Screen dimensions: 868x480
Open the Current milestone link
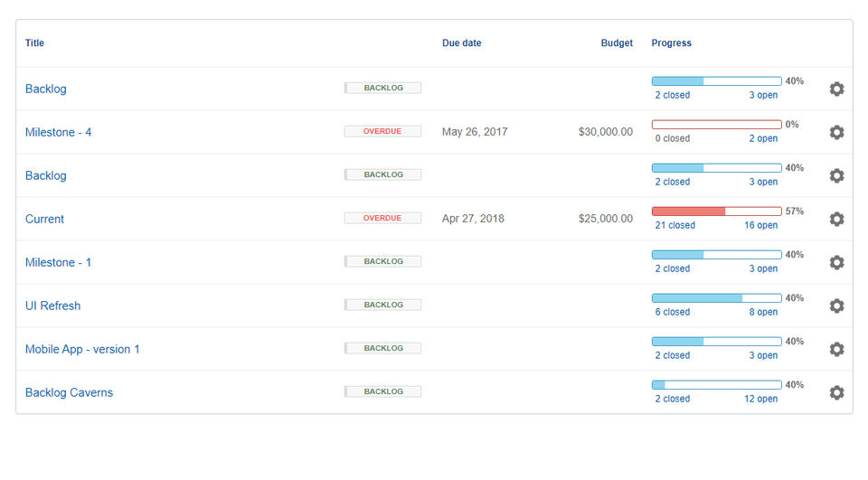44,219
